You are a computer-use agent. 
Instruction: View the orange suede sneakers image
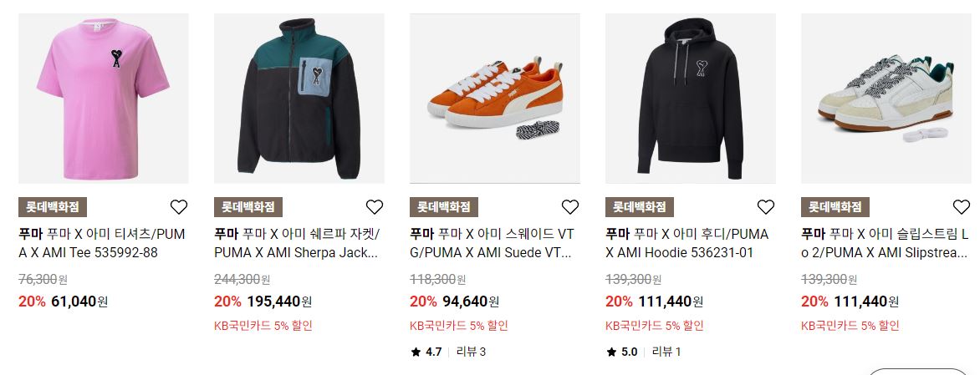[x=494, y=99]
